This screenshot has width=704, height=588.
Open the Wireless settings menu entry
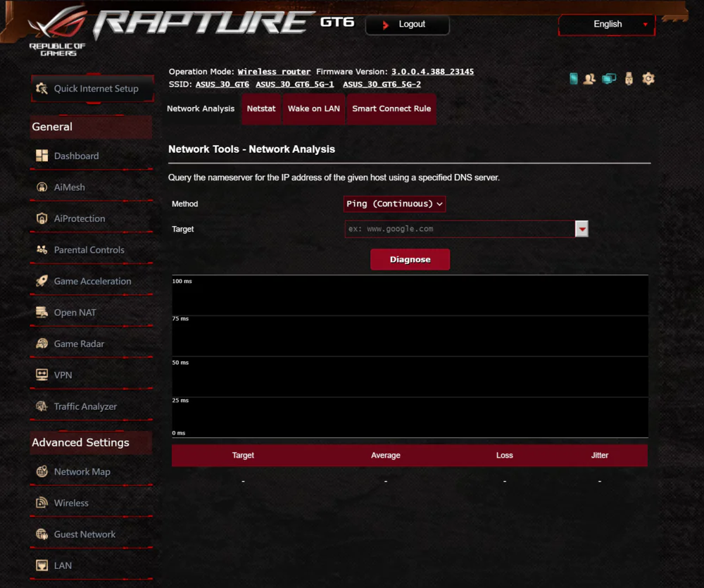click(92, 503)
